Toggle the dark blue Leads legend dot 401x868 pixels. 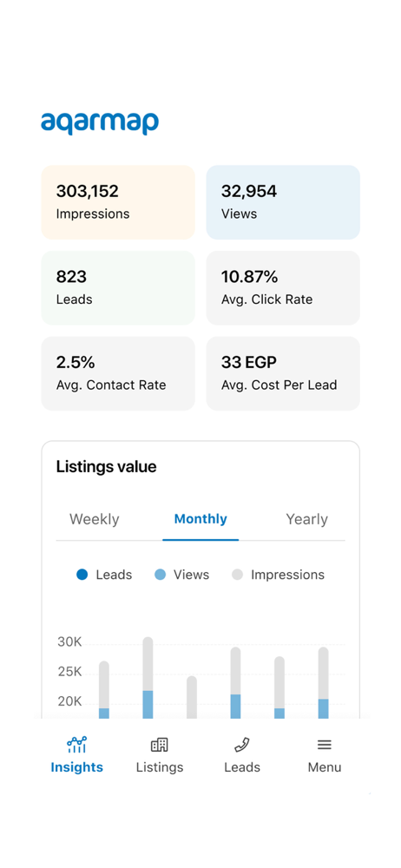(82, 575)
